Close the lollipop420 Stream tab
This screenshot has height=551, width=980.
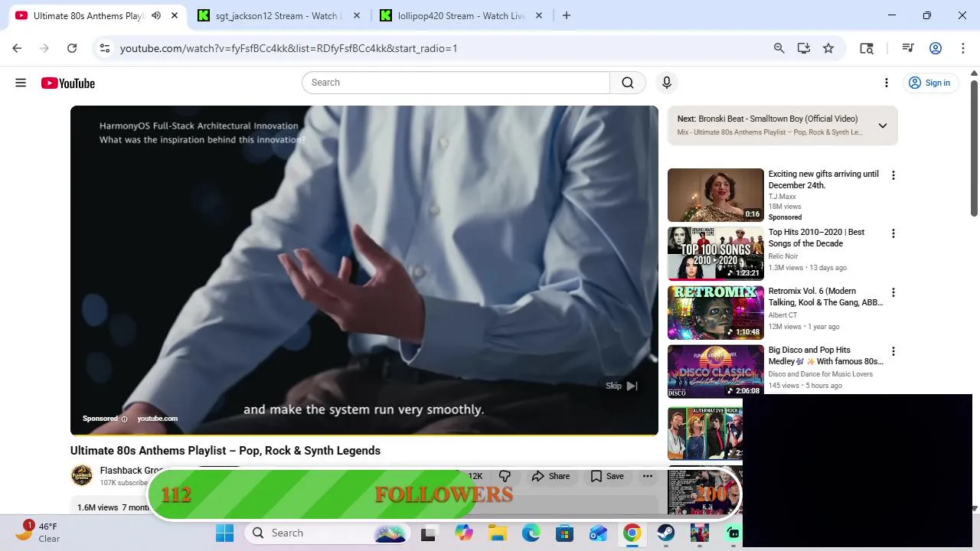(538, 15)
